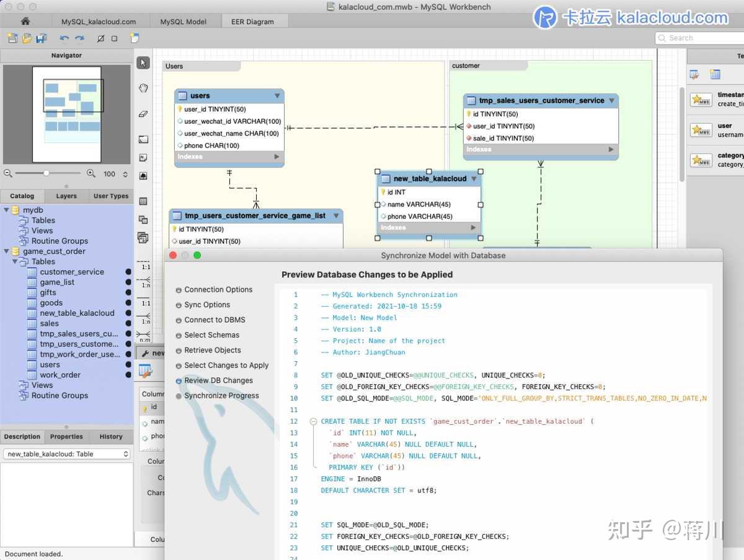Switch to the MySQL Model tab
Screen dimensions: 744x560
(184, 22)
